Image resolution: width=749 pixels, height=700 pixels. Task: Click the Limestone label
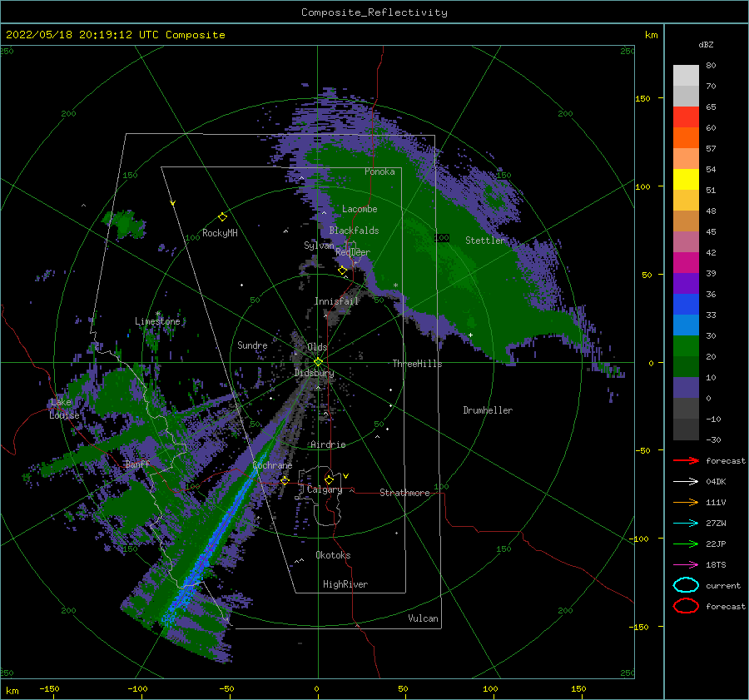coord(157,321)
